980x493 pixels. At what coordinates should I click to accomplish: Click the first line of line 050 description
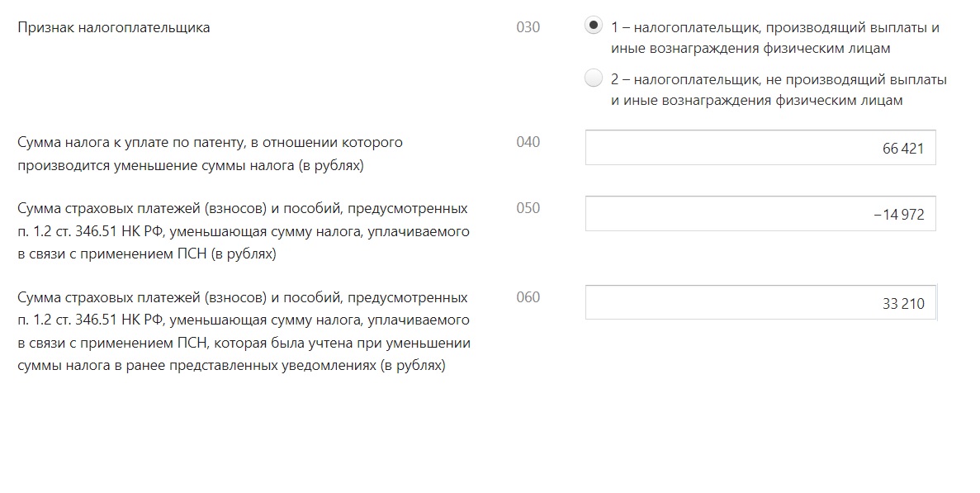pos(243,209)
